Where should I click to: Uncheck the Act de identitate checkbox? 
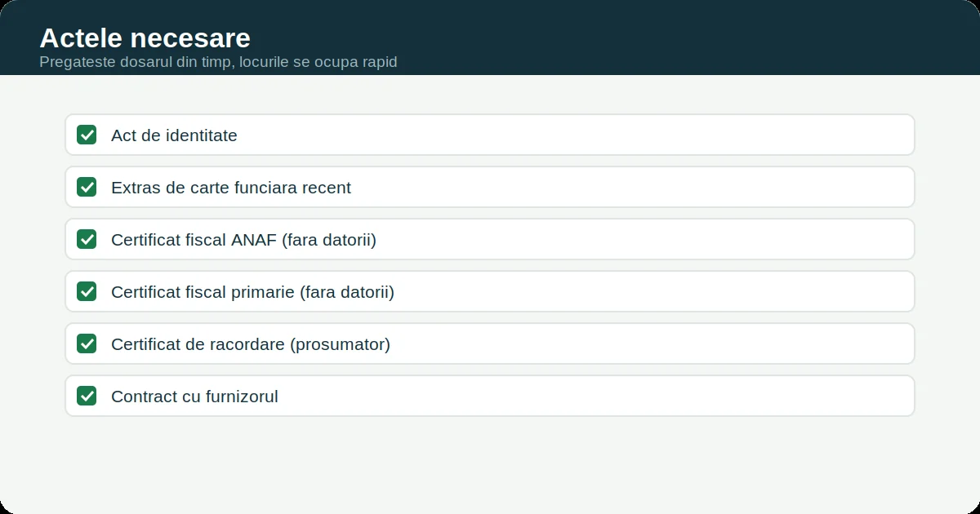pyautogui.click(x=87, y=135)
